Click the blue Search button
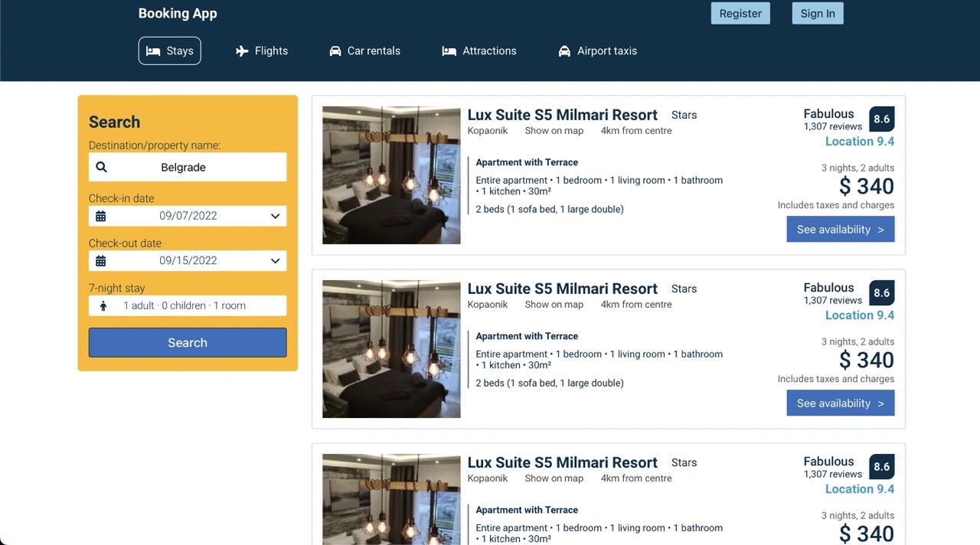The image size is (980, 545). point(188,343)
